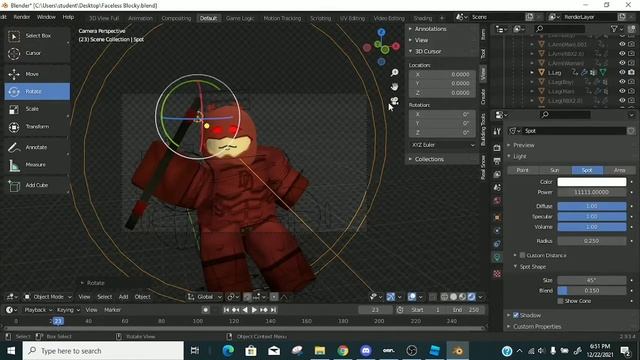Disable L.Leg in renders via camera icon

coord(631,72)
